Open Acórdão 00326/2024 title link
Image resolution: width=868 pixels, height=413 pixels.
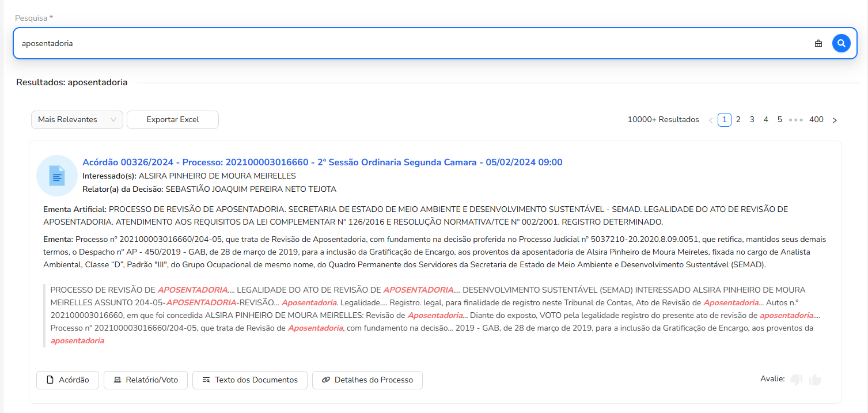(322, 162)
